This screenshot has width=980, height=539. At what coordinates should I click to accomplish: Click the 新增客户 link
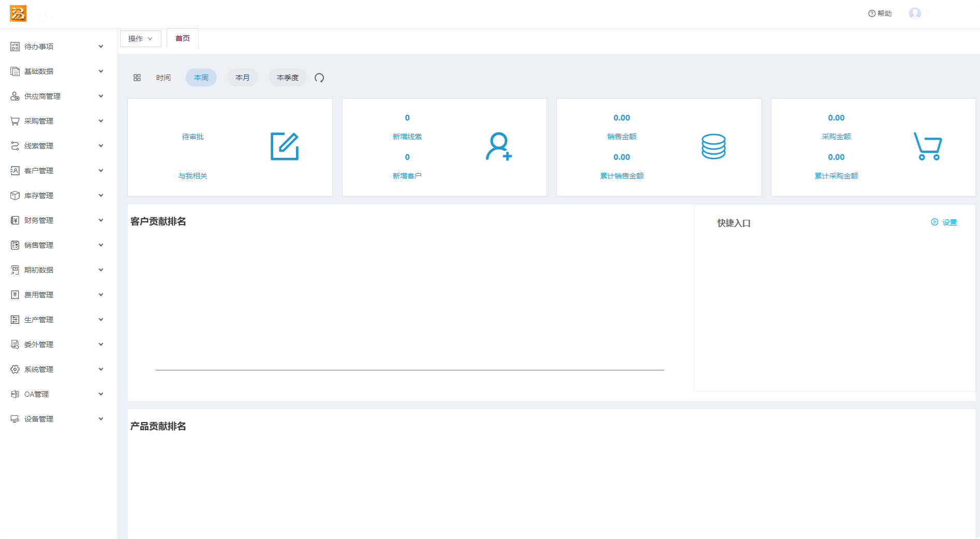pyautogui.click(x=407, y=176)
